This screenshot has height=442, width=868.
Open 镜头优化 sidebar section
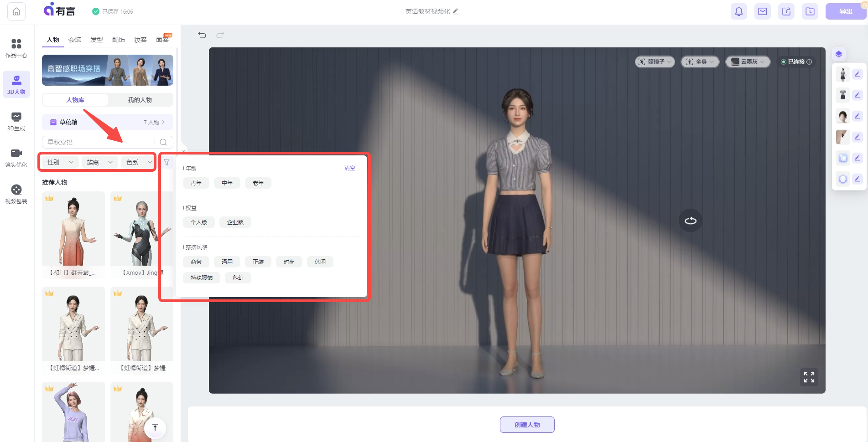point(16,158)
